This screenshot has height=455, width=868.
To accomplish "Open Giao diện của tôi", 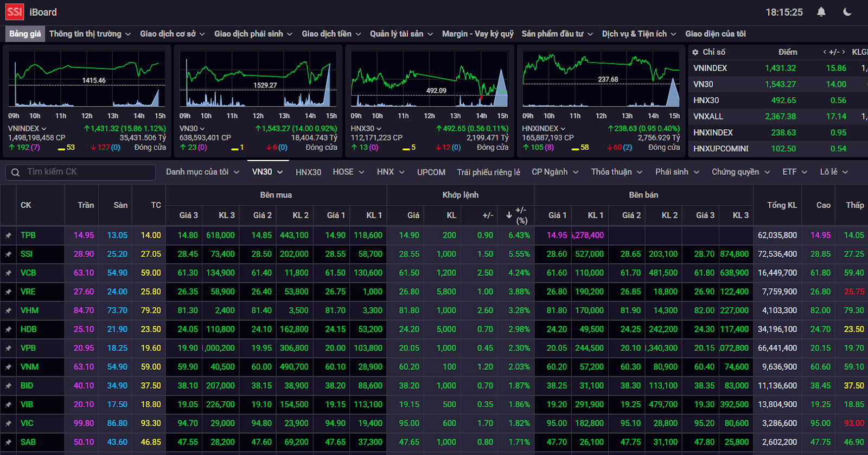I will [x=716, y=34].
